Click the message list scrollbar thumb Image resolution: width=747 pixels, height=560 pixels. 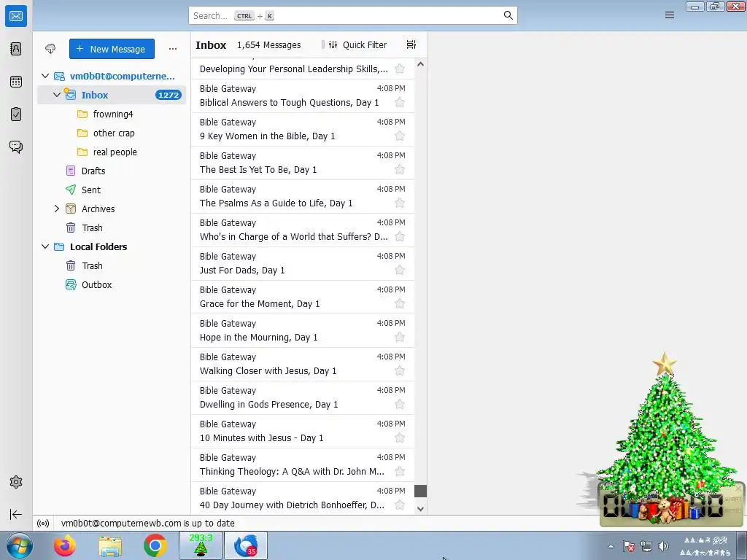coord(420,491)
